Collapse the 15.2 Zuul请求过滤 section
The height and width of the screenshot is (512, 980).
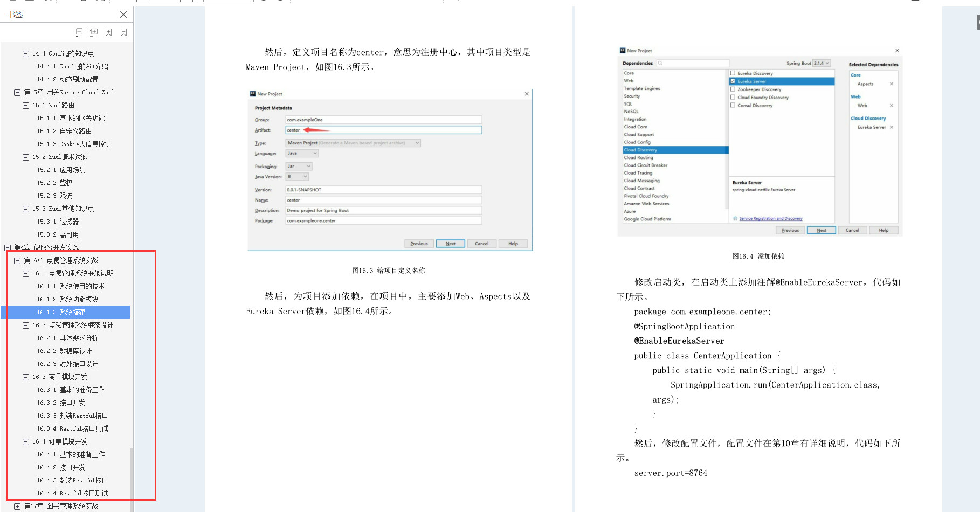pyautogui.click(x=26, y=157)
